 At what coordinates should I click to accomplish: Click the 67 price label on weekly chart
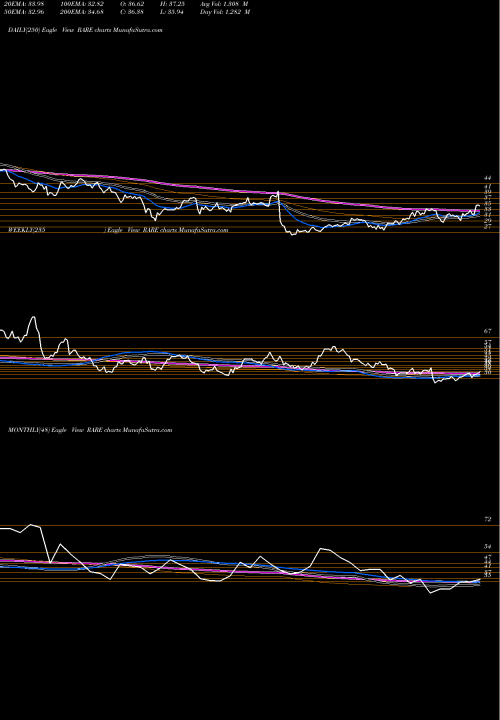click(488, 331)
